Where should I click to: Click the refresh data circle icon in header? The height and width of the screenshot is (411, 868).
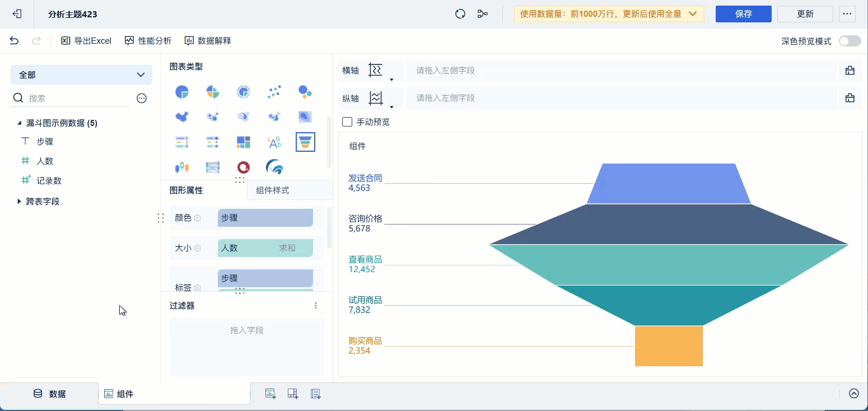tap(460, 14)
